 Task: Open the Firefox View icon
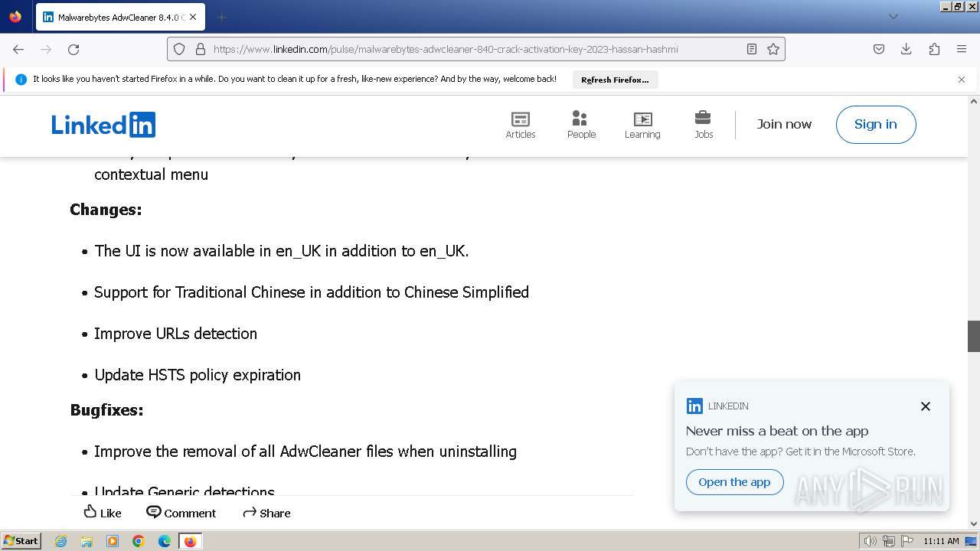[x=15, y=17]
